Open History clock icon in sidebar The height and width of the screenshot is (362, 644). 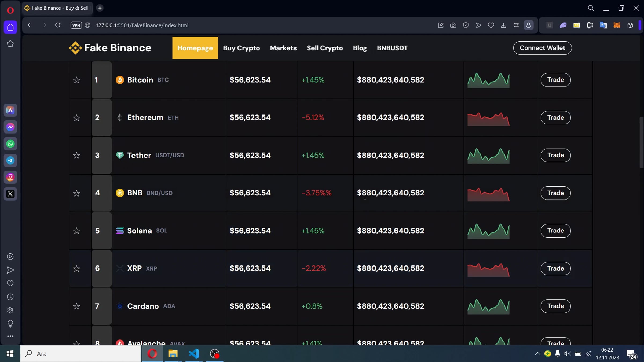click(10, 297)
